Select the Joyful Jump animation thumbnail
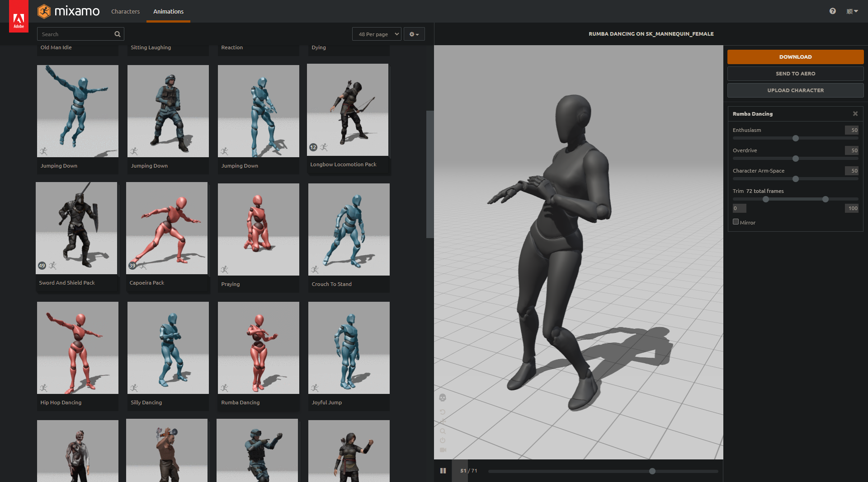868x482 pixels. pos(349,348)
